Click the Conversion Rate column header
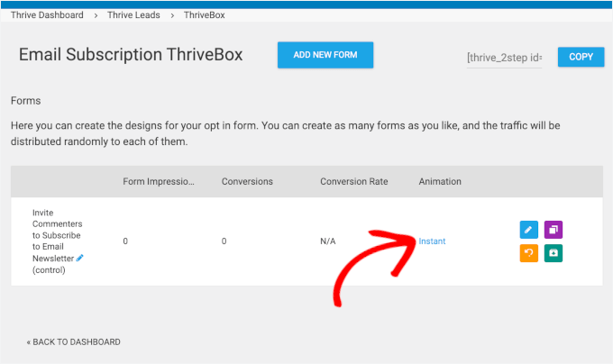Screen dimensions: 613x364 coord(353,181)
